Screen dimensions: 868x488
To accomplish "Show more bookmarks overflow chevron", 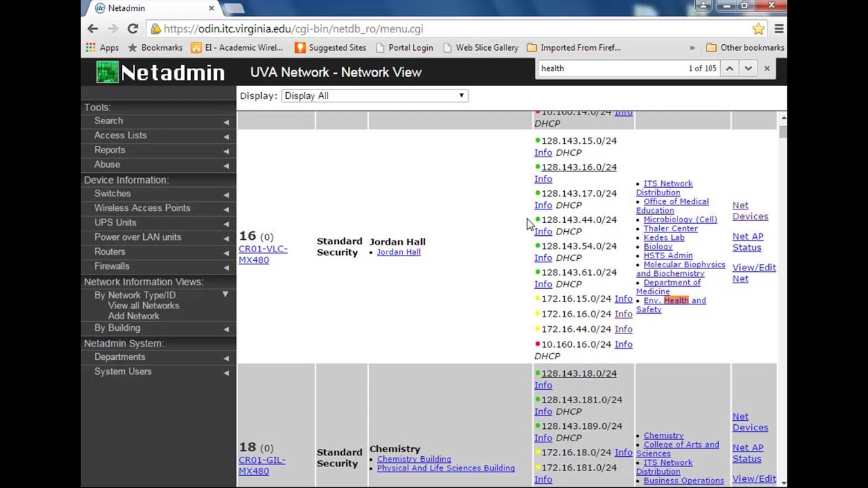I will point(692,47).
